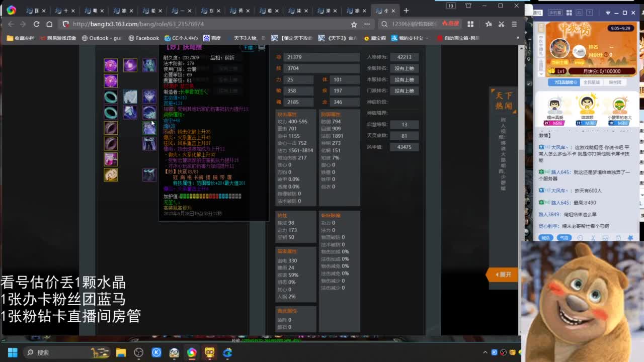Click the 咩咩额 top contributor avatar
Screen dimensions: 644x362
click(587, 104)
